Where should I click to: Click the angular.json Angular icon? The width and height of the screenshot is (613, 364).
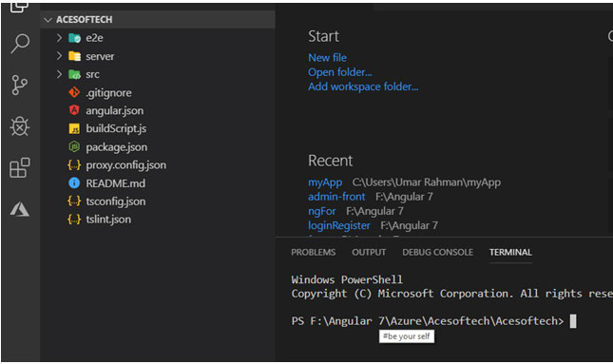(74, 110)
